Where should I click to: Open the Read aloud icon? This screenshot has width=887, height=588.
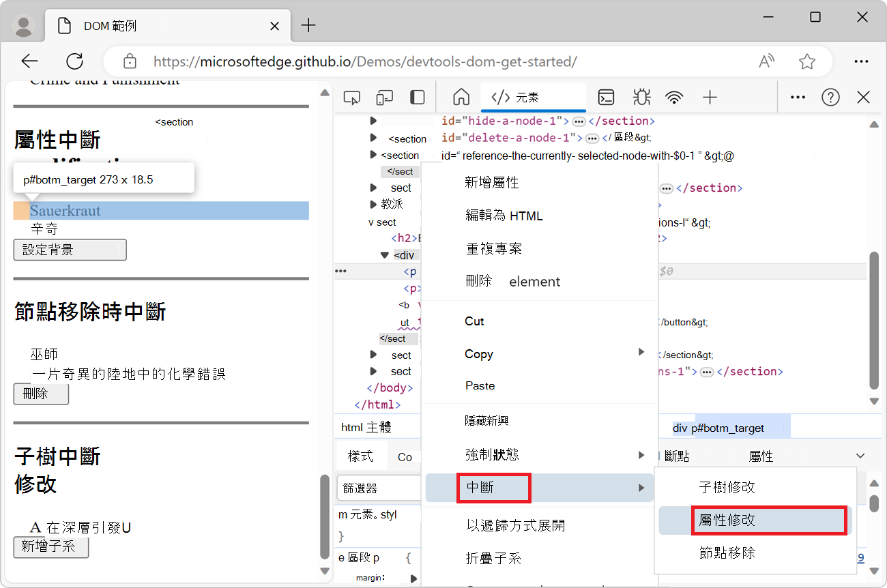pyautogui.click(x=767, y=61)
